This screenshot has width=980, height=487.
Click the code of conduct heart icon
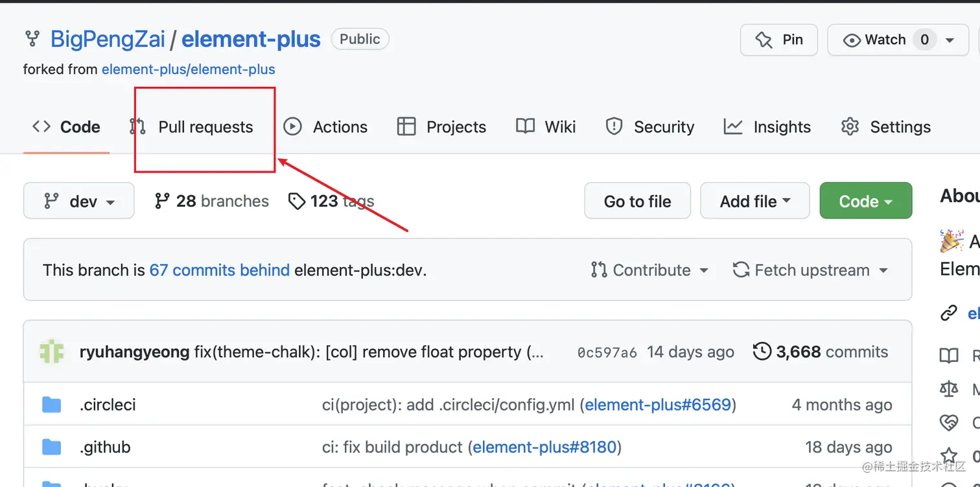click(x=949, y=423)
